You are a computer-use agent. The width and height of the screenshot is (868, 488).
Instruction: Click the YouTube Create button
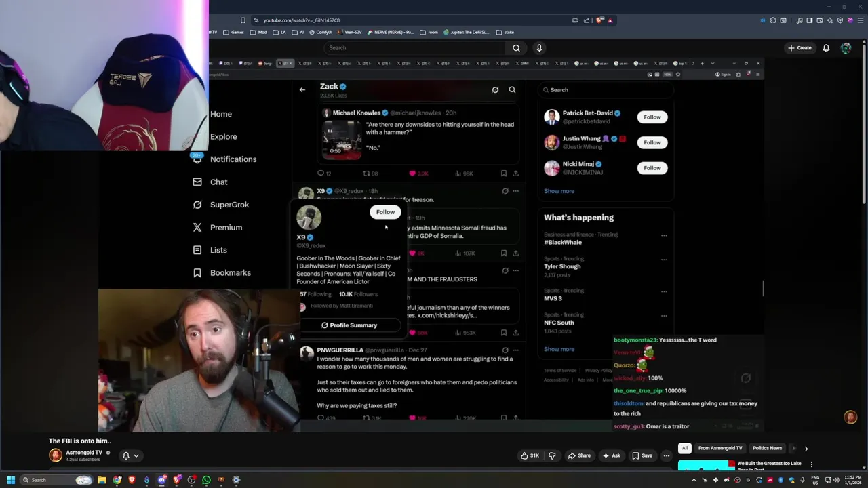click(800, 48)
